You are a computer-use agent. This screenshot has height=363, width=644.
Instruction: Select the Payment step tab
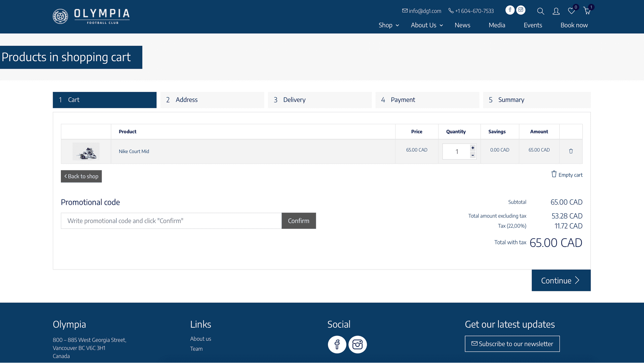pos(427,100)
